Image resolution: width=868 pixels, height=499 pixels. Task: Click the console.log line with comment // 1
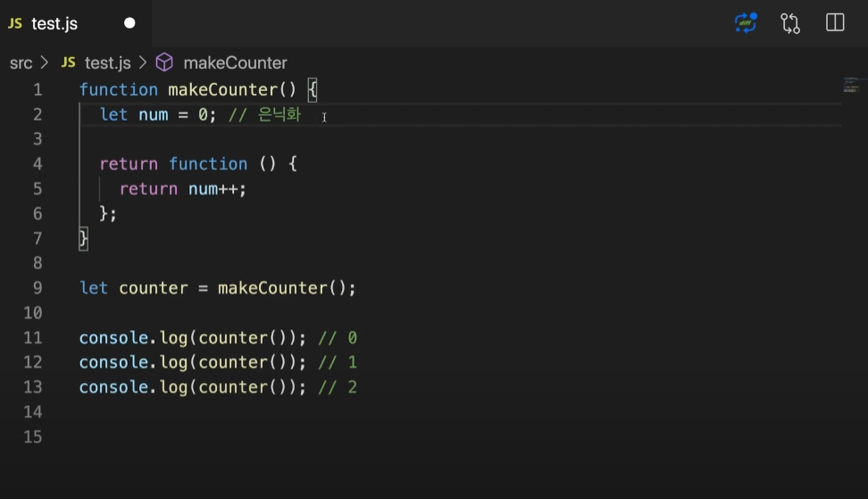218,362
